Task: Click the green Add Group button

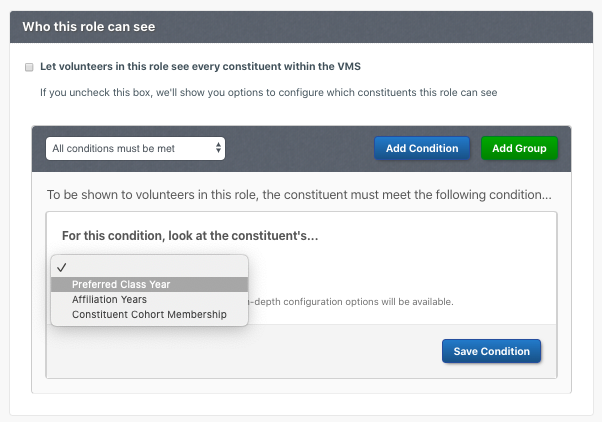Action: point(519,148)
